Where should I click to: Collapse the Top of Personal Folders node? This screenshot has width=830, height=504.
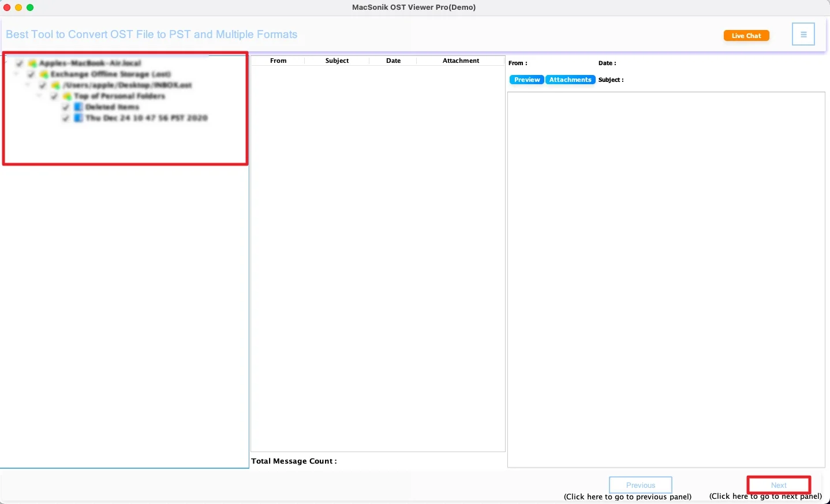(40, 96)
